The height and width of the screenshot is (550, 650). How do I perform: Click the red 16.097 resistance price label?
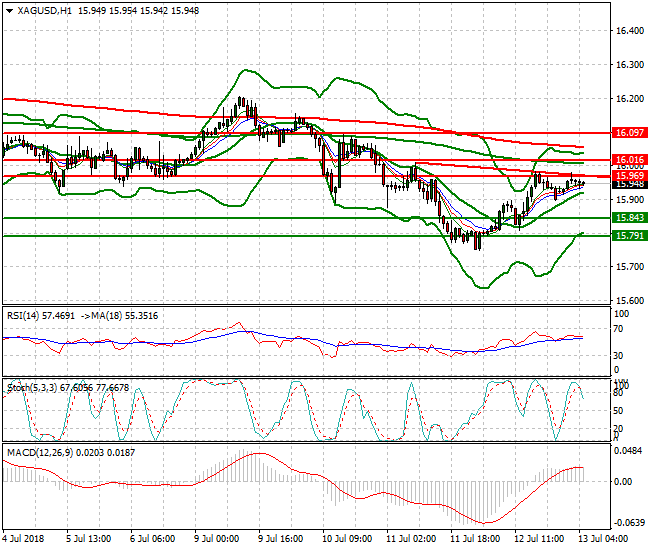629,133
